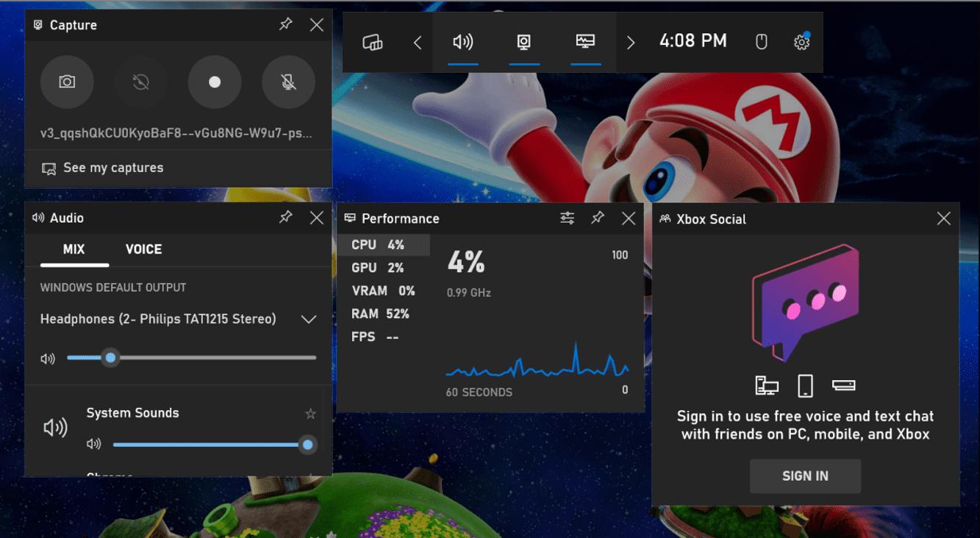Open the Performance widget icon in the toolbar
980x538 pixels.
coord(584,42)
